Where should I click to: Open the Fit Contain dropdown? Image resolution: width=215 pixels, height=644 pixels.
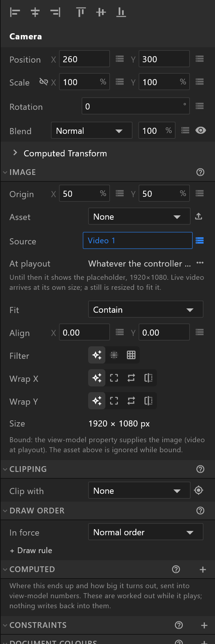click(146, 309)
